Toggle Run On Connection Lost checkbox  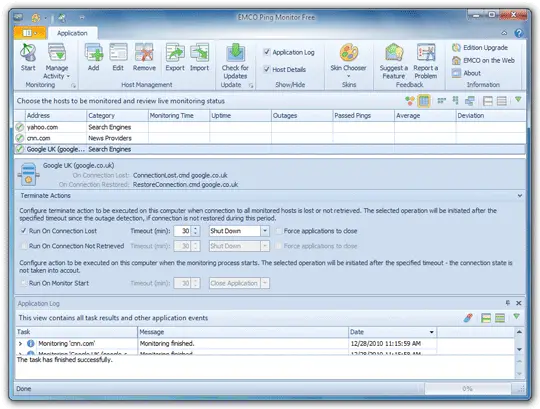click(x=23, y=231)
